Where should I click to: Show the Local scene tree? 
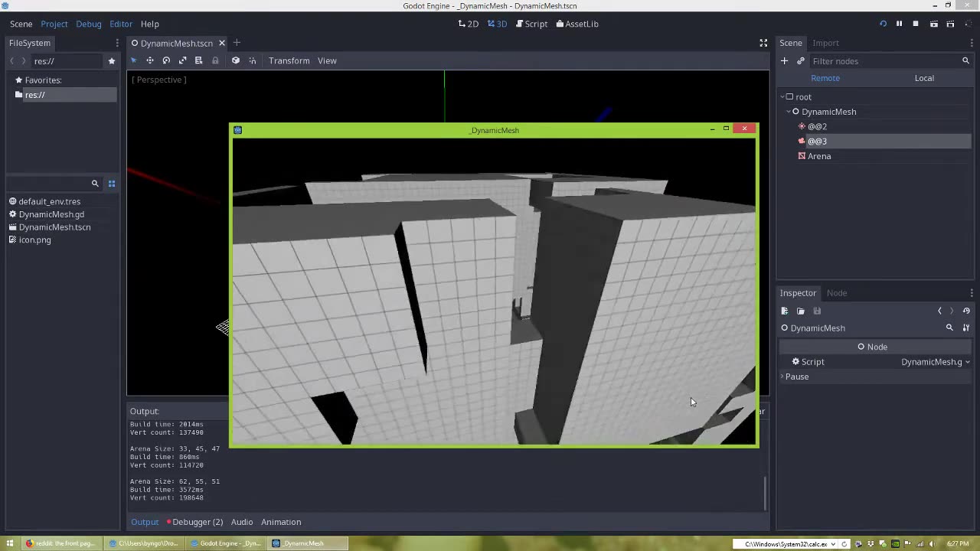924,78
